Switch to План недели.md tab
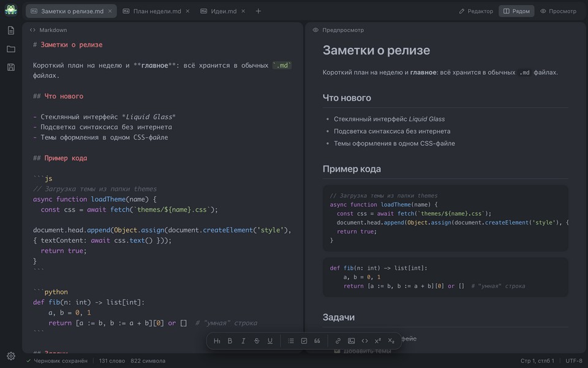The width and height of the screenshot is (588, 368). [156, 11]
